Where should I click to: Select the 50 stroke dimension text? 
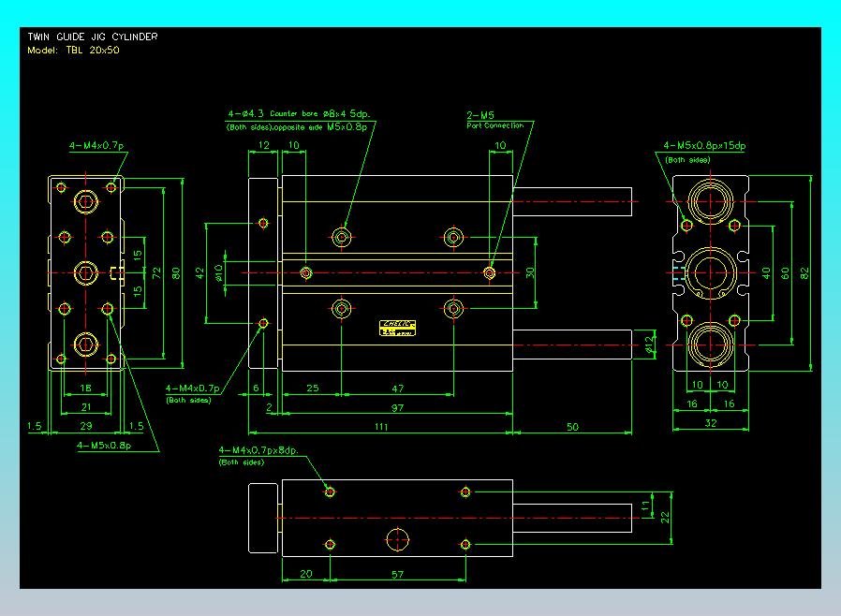click(572, 427)
